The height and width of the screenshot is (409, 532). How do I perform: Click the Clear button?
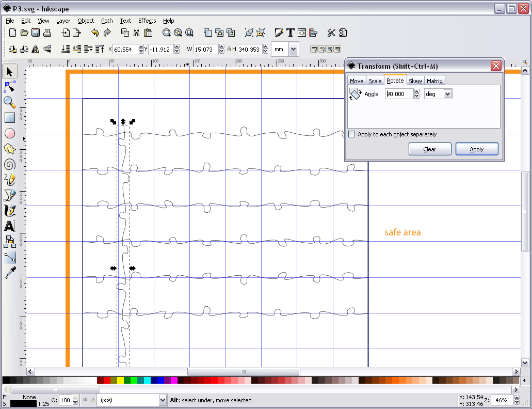tap(430, 149)
